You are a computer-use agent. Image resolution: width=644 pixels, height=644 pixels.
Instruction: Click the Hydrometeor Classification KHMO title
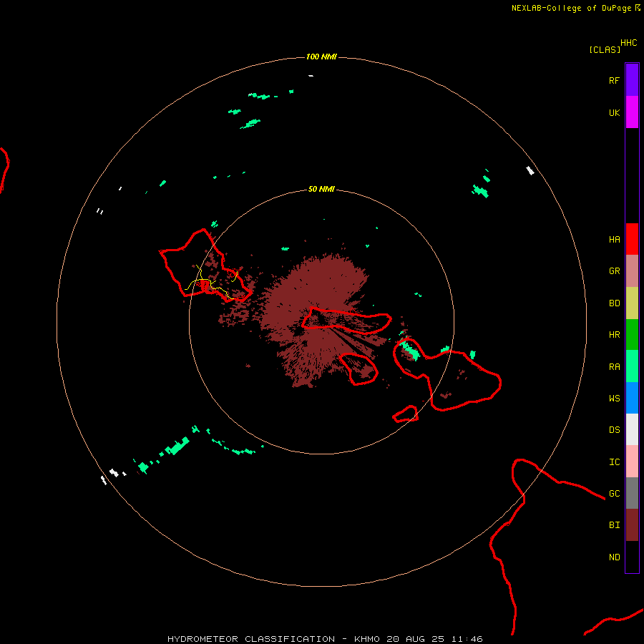pos(325,639)
